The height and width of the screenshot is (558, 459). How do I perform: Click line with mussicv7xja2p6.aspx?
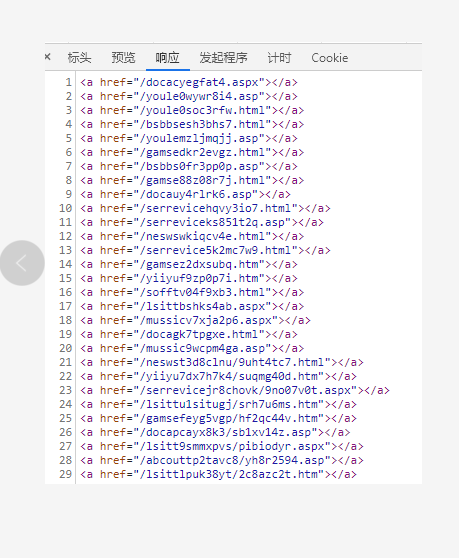[195, 320]
